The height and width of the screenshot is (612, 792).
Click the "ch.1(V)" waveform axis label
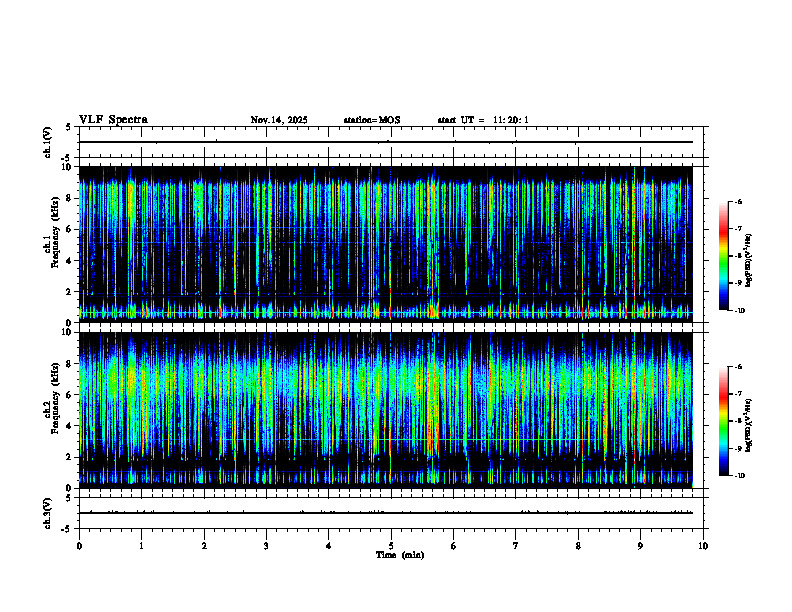tap(48, 142)
